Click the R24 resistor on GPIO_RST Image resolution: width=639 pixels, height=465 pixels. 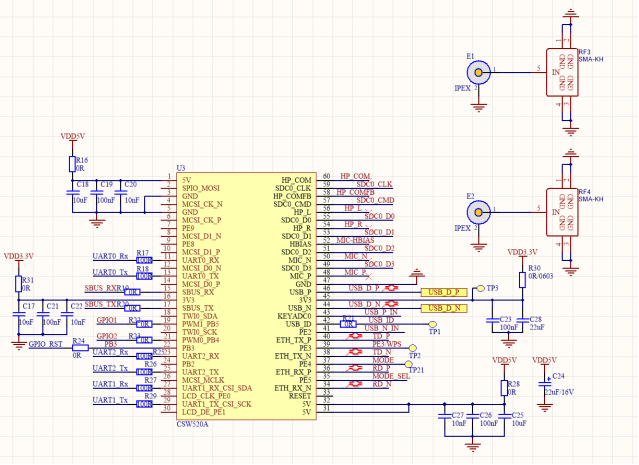pos(76,345)
